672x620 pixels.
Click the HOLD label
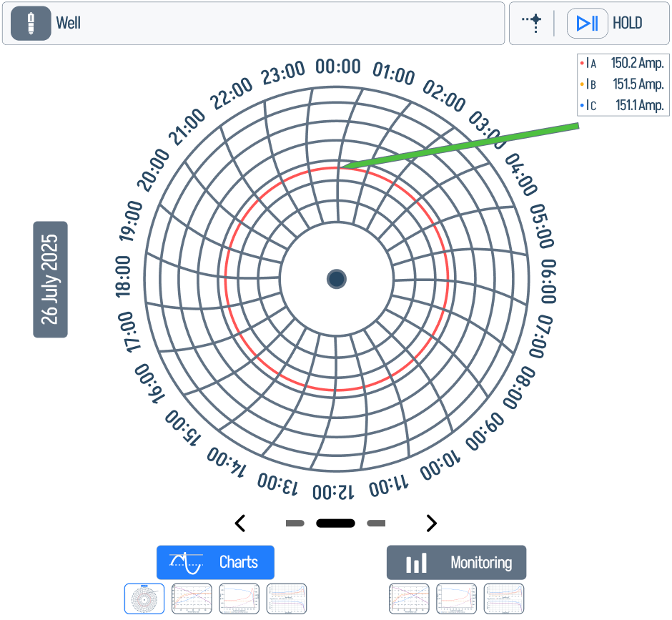pyautogui.click(x=627, y=23)
